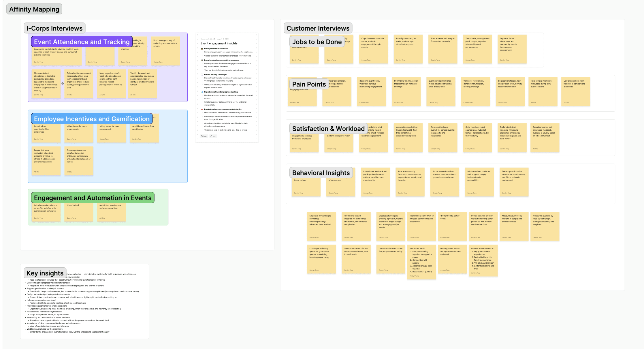
Task: Click the briefcase icon beside Employer views
Action: coord(202,49)
